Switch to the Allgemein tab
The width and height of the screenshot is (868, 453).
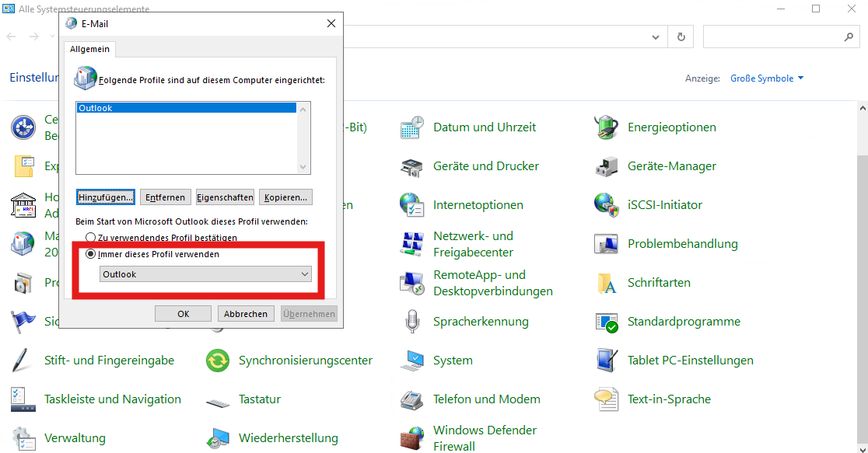click(x=89, y=49)
